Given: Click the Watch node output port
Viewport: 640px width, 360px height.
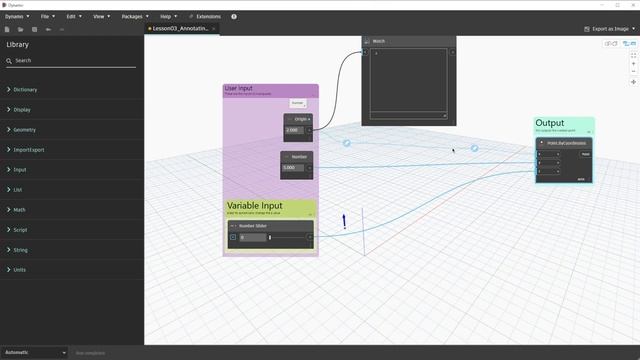Looking at the screenshot, I should click(x=452, y=52).
